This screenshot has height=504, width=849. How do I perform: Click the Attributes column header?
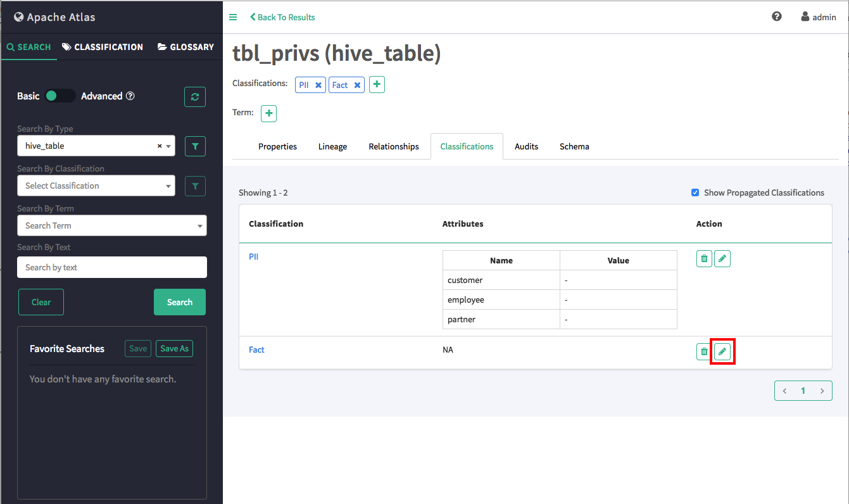point(463,224)
